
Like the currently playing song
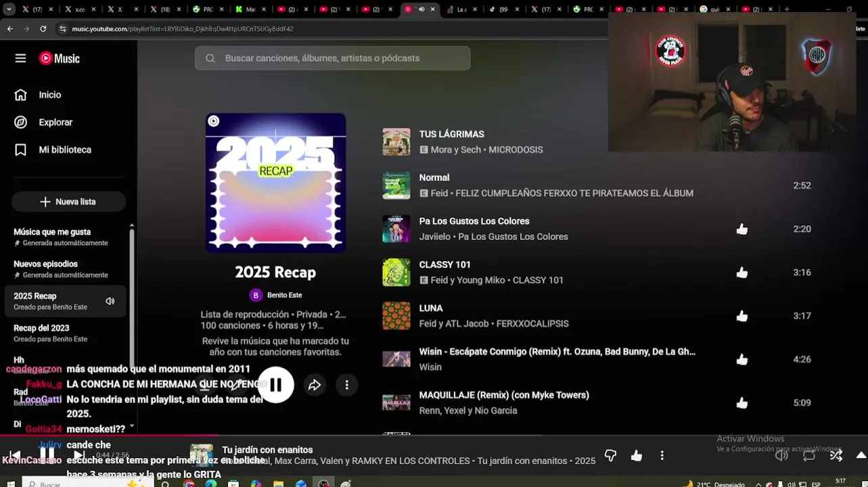tap(637, 455)
